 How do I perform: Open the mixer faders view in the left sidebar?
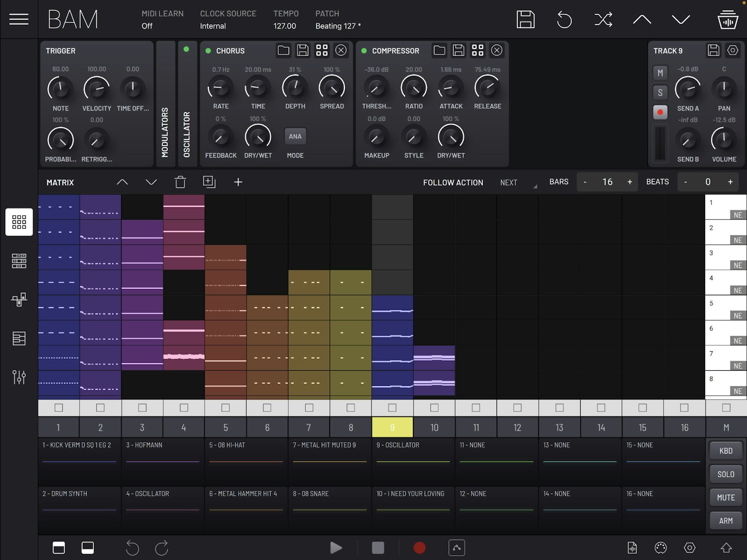(x=19, y=377)
